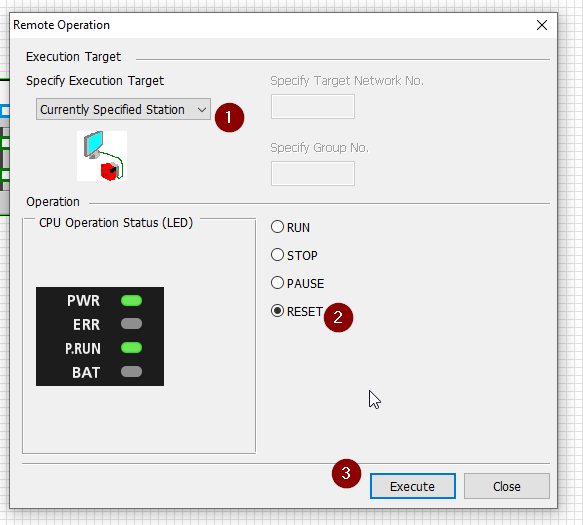Image resolution: width=583 pixels, height=525 pixels.
Task: Click the Specify Target Network No. field
Action: pos(313,107)
